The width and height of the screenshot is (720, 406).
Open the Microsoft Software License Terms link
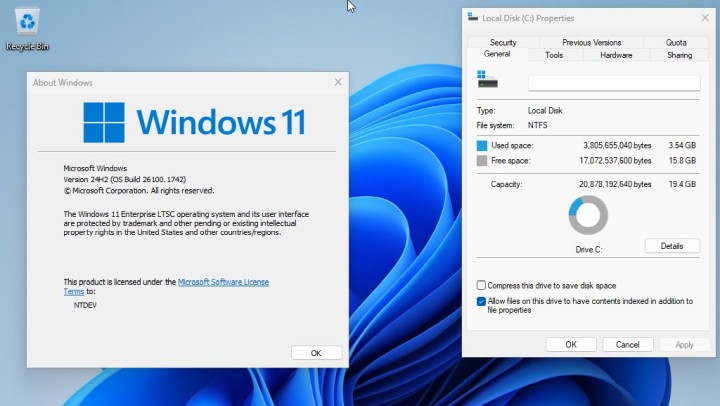point(223,282)
